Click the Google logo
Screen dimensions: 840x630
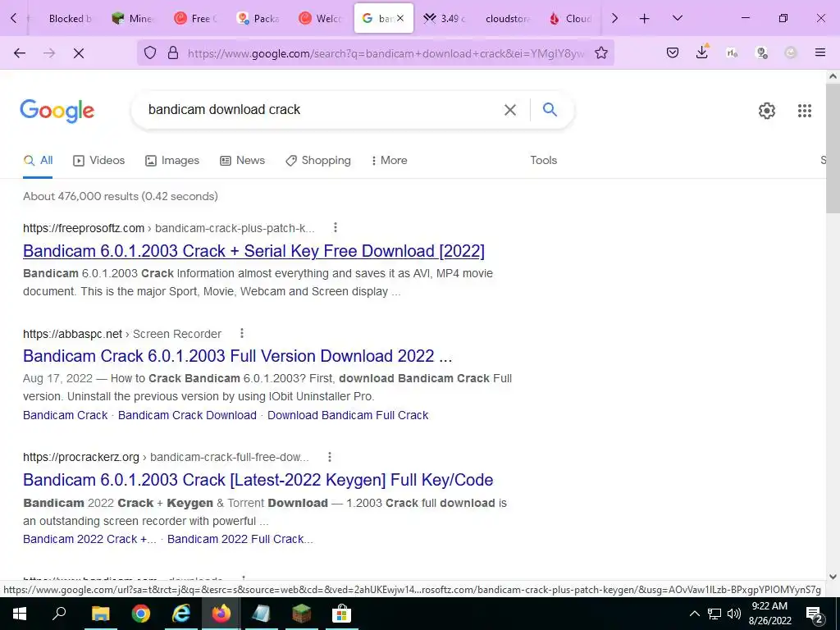pos(57,111)
